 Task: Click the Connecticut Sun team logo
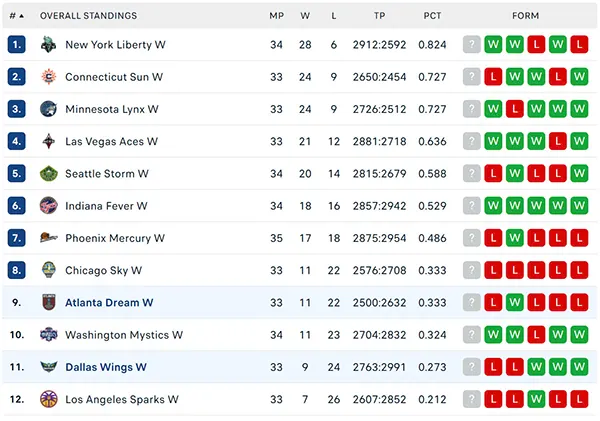point(49,77)
